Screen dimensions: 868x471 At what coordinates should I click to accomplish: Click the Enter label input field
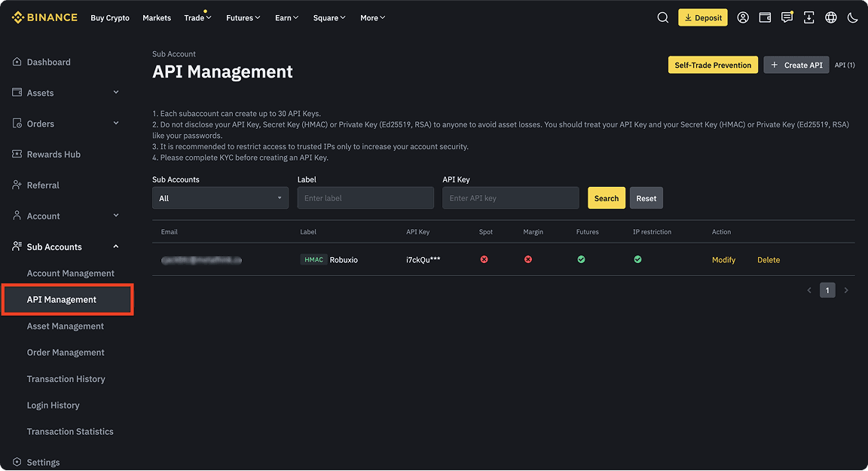pyautogui.click(x=365, y=197)
